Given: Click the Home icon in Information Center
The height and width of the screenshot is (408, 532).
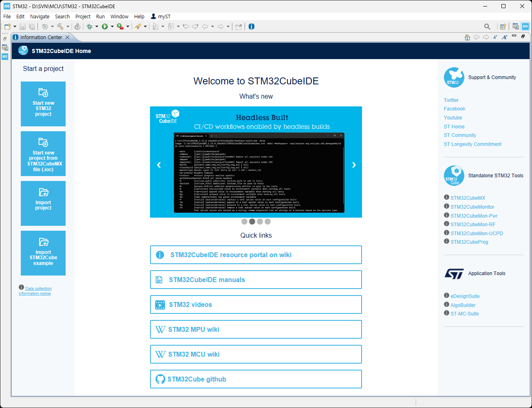Looking at the screenshot, I should click(467, 37).
